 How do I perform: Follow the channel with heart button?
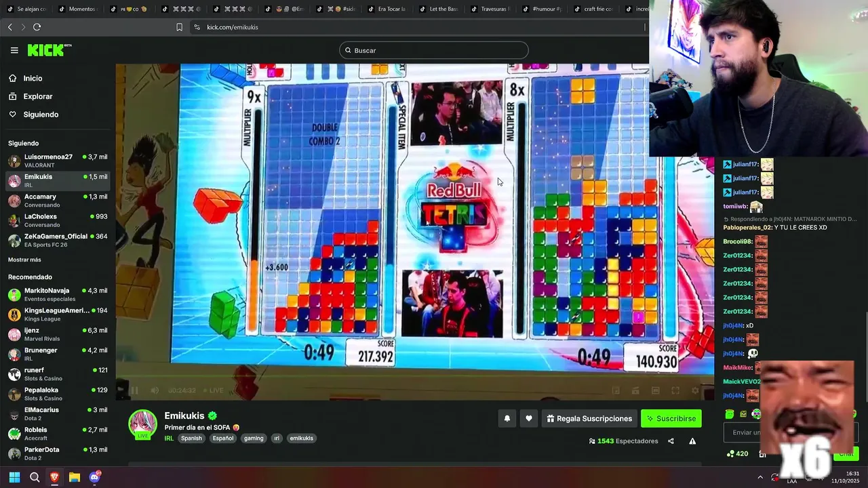pos(529,419)
